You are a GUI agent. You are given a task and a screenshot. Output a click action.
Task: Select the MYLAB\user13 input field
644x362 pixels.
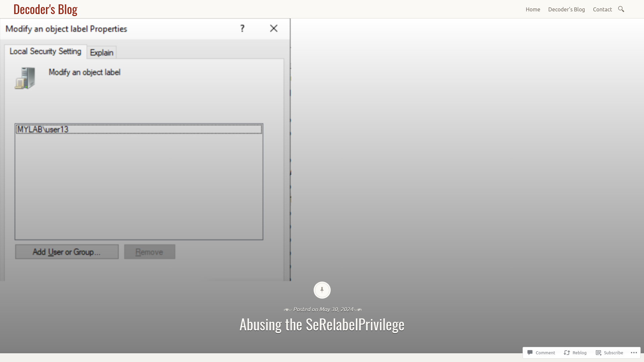pos(139,129)
